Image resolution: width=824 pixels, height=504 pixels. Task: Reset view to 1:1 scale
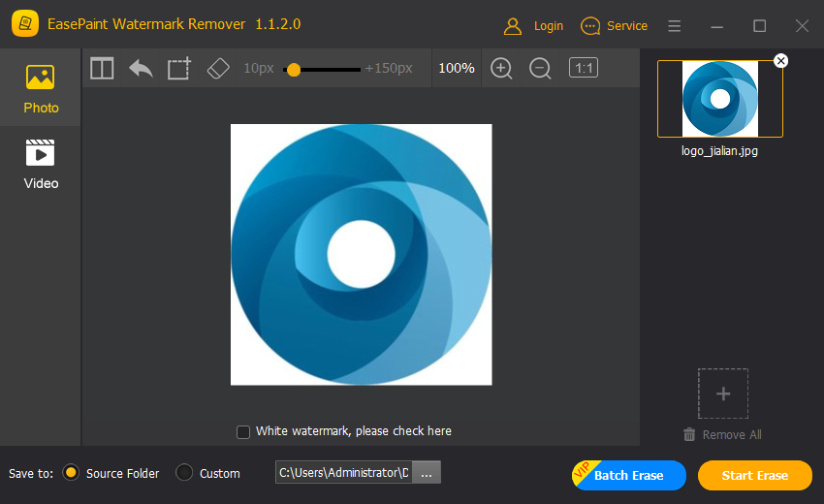pos(584,68)
